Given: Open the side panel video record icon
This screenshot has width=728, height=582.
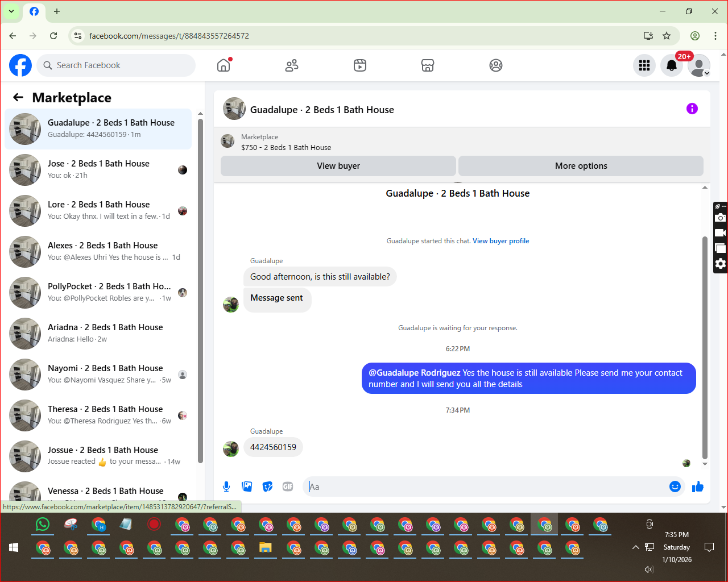Looking at the screenshot, I should pyautogui.click(x=721, y=233).
